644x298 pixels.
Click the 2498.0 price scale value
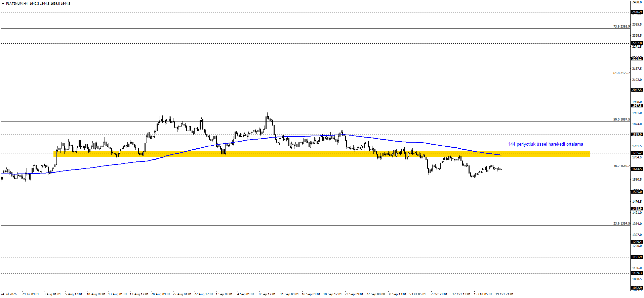click(637, 2)
